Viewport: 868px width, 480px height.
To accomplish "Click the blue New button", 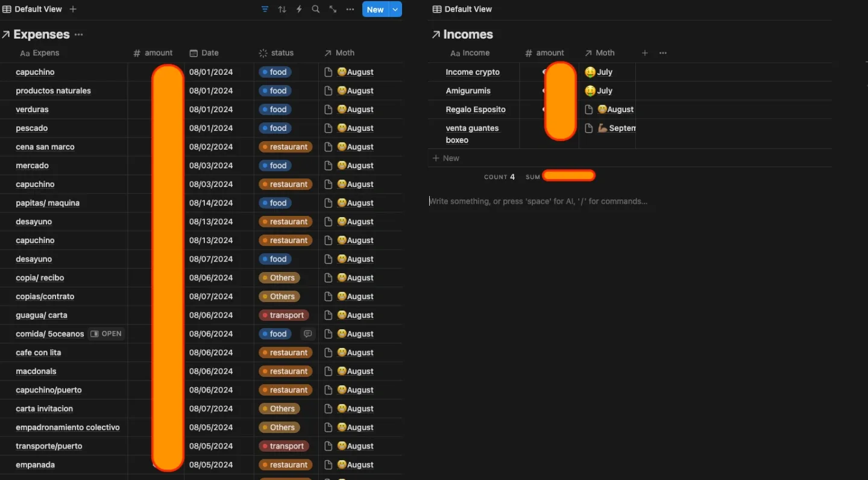I will [x=376, y=10].
